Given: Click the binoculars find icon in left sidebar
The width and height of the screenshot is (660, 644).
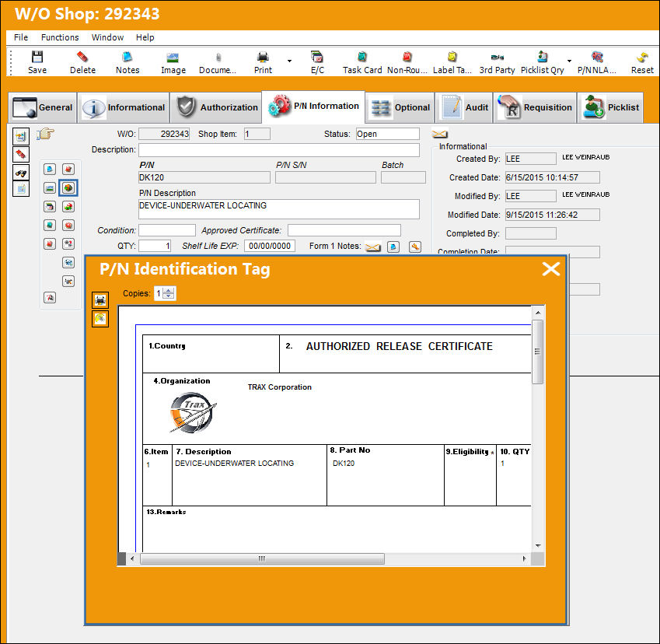Looking at the screenshot, I should pyautogui.click(x=21, y=173).
